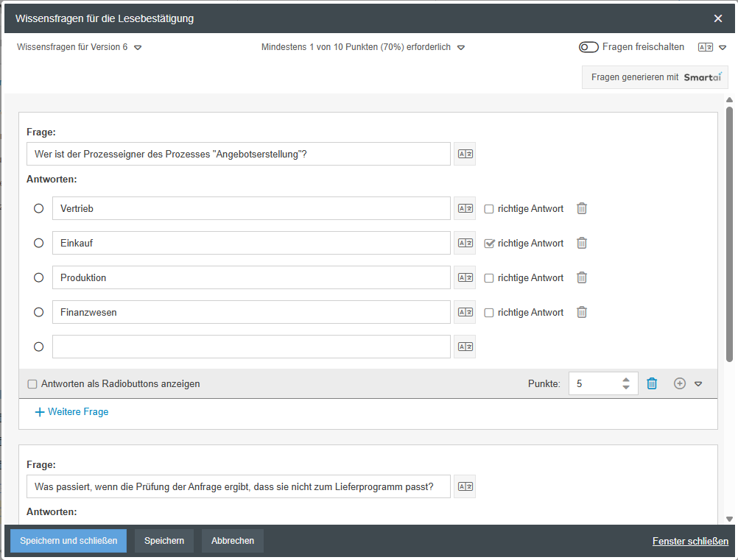Select the radio button next to Finanzwesen
Viewport: 738px width, 560px height.
tap(38, 312)
